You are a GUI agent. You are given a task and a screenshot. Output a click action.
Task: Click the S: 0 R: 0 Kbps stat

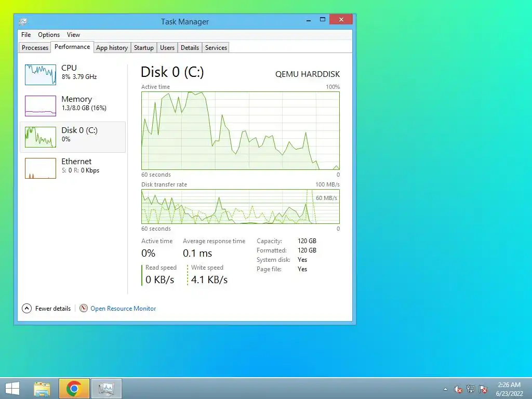coord(81,170)
